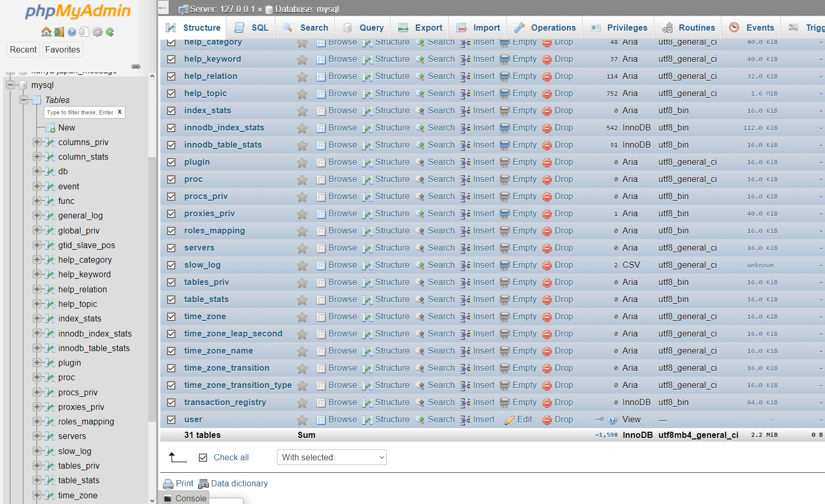Viewport: 825px width, 504px height.
Task: Open the Events tab
Action: tap(752, 28)
